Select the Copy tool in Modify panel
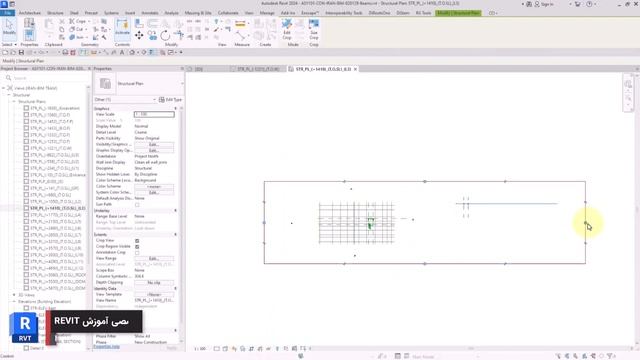Screen dimensions: 640x360 click(152, 36)
